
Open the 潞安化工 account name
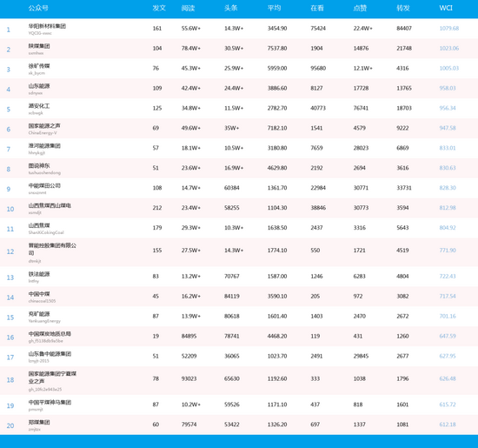point(39,106)
